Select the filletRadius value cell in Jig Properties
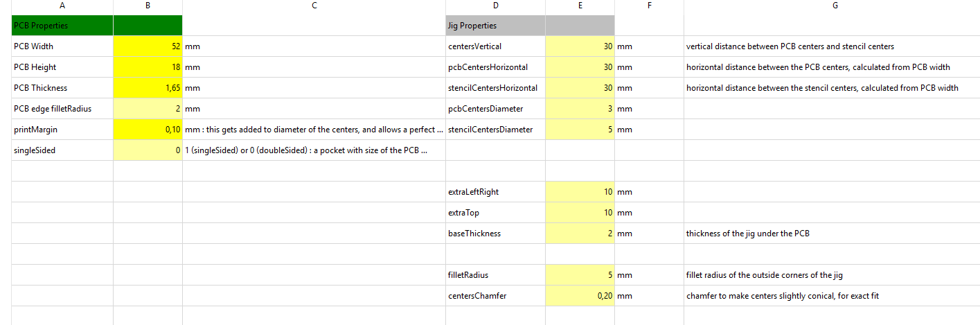980x325 pixels. click(580, 275)
